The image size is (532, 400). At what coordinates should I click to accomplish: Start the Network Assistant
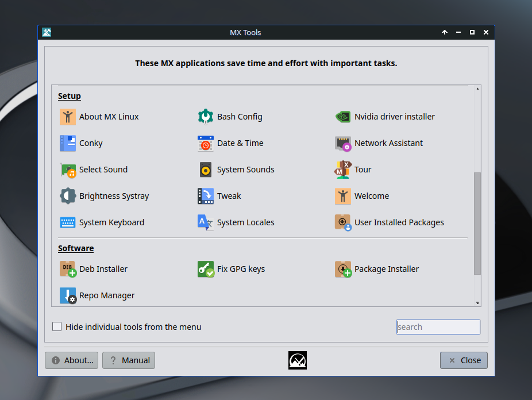[388, 143]
